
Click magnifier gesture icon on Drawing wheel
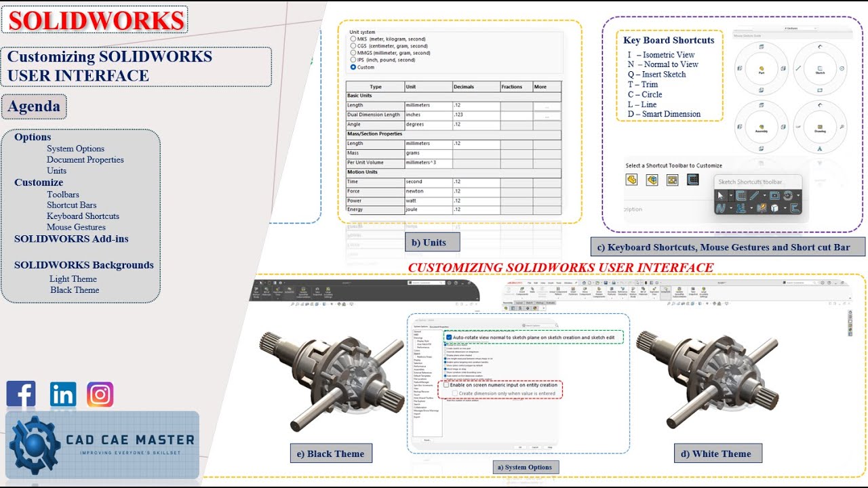click(842, 127)
